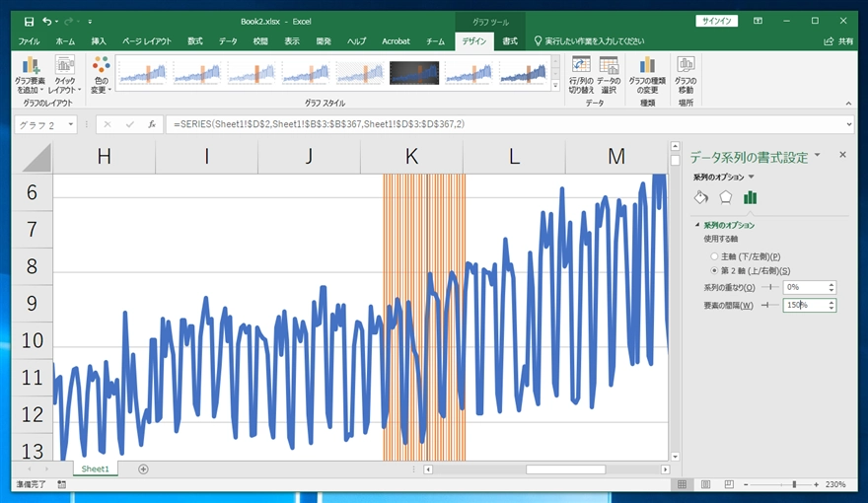The width and height of the screenshot is (868, 503).
Task: Select Secondary Axis (第2軸) radio button
Action: pyautogui.click(x=714, y=270)
